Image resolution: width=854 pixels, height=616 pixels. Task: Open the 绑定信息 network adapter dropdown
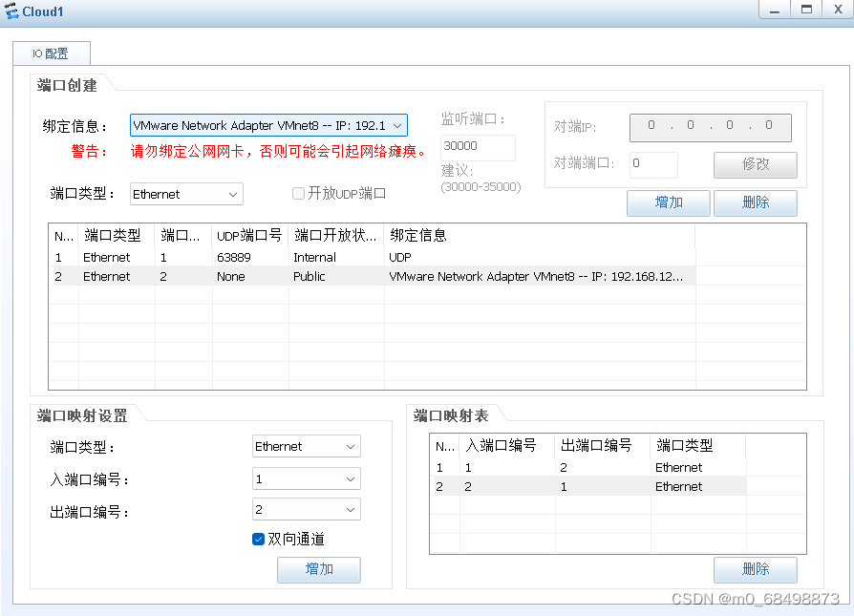397,124
